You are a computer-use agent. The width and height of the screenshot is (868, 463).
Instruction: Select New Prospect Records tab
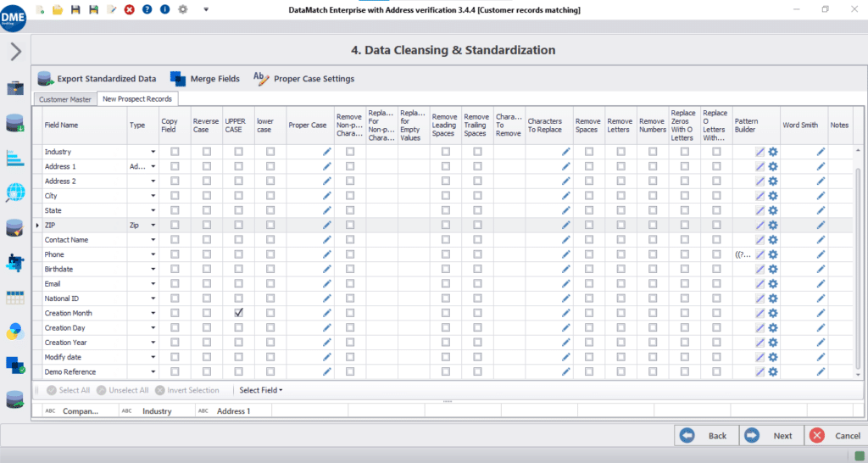(x=137, y=98)
